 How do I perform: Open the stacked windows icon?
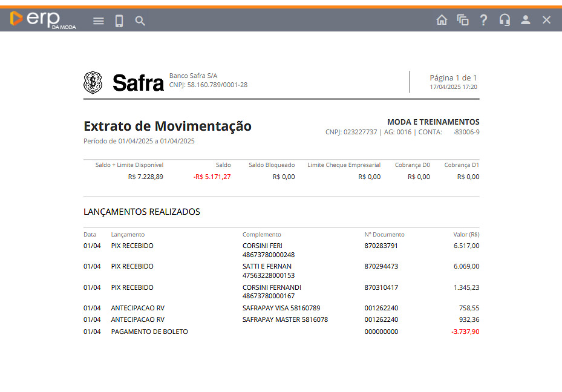463,20
